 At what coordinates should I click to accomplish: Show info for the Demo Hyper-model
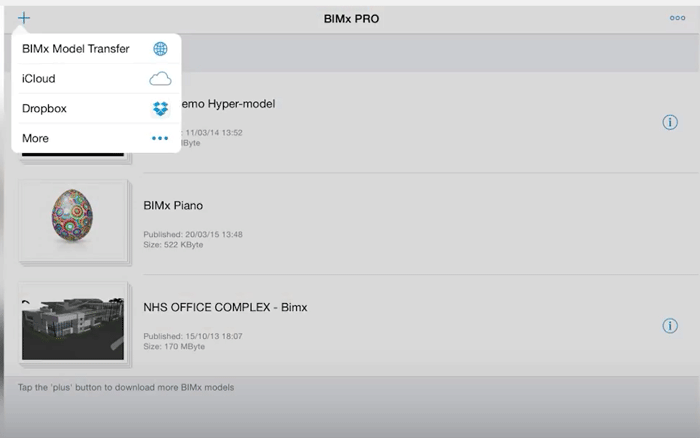pos(670,122)
